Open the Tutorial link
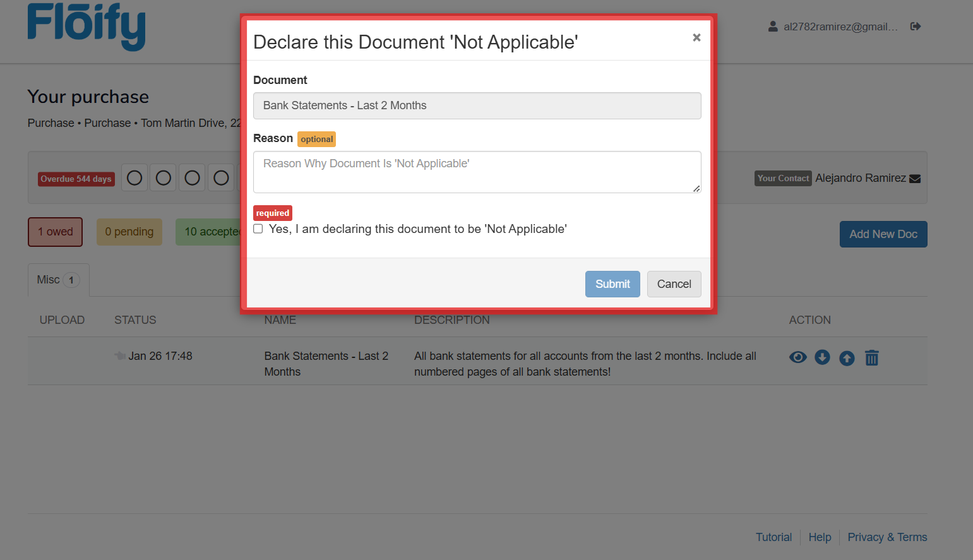The width and height of the screenshot is (973, 560). tap(773, 537)
